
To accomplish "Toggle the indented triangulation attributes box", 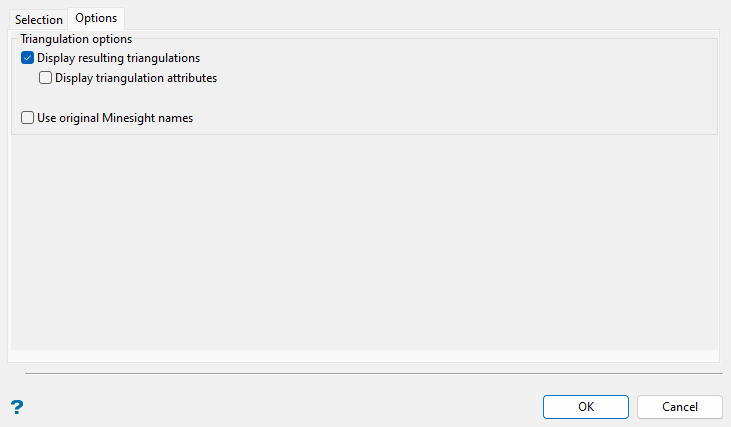I will 45,78.
